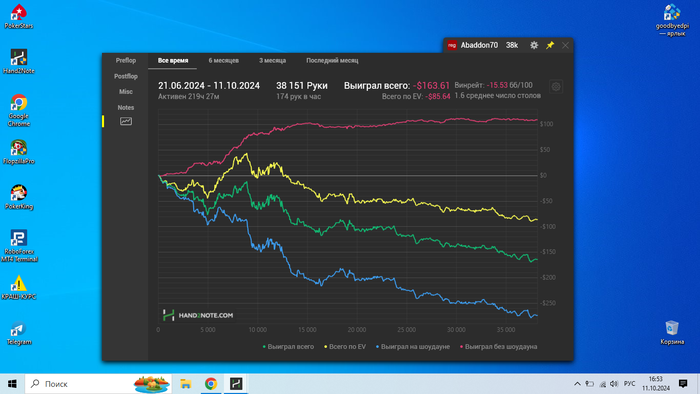Screen dimensions: 700x394
Task: Select the Все время period tab
Action: [173, 60]
